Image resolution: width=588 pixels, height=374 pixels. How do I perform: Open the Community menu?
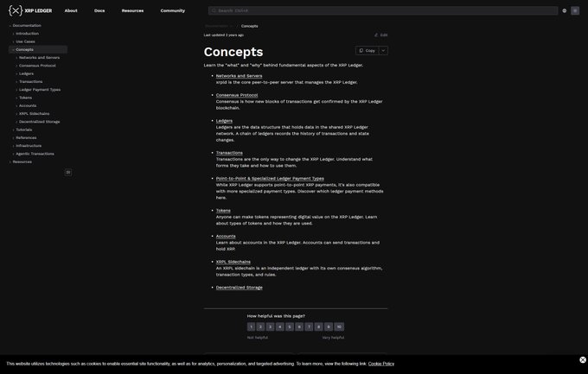click(x=172, y=10)
